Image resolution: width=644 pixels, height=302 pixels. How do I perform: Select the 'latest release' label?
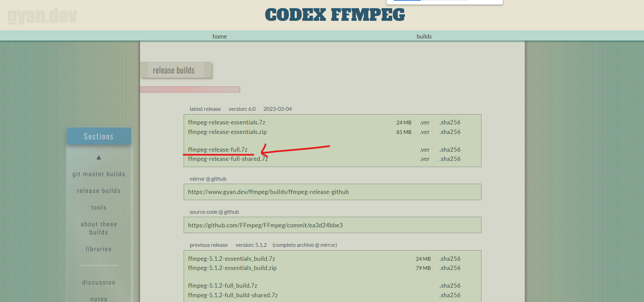[x=205, y=109]
